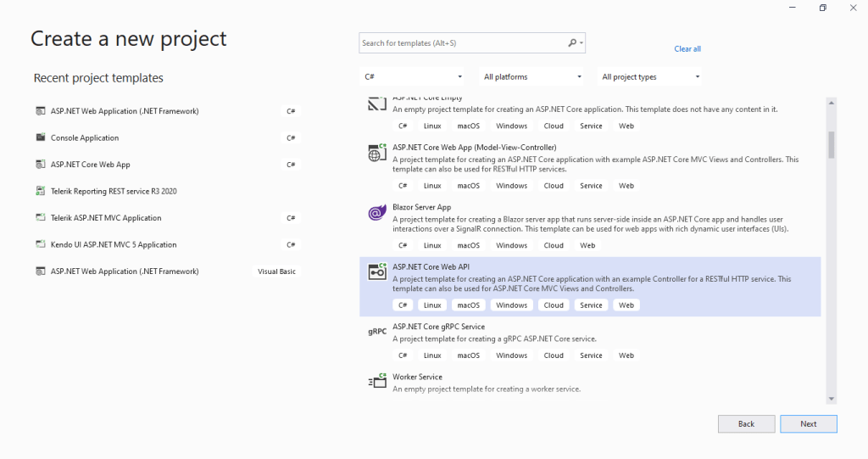Select the ASP.NET Core Web API icon
Viewport: 868px width, 459px height.
coord(377,272)
